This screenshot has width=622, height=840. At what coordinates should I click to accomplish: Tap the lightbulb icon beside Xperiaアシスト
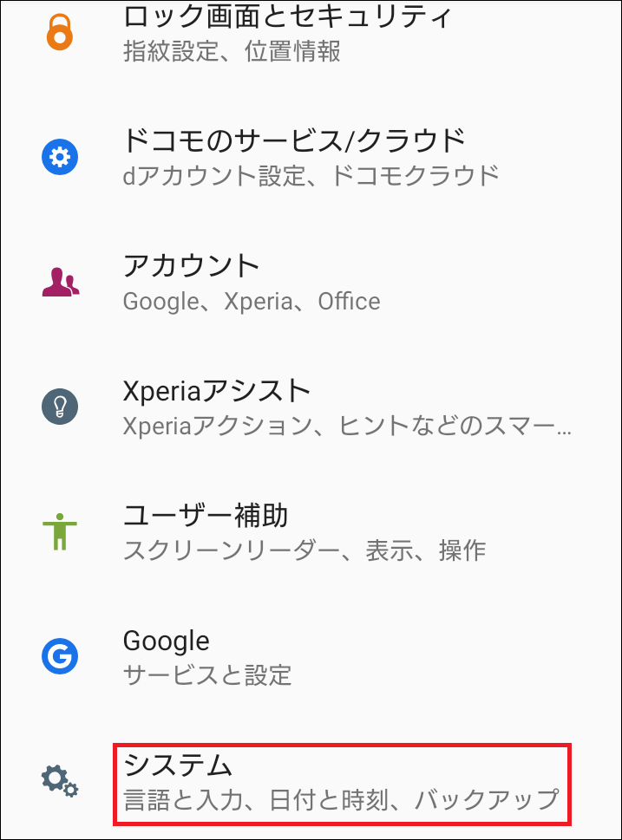tap(59, 407)
